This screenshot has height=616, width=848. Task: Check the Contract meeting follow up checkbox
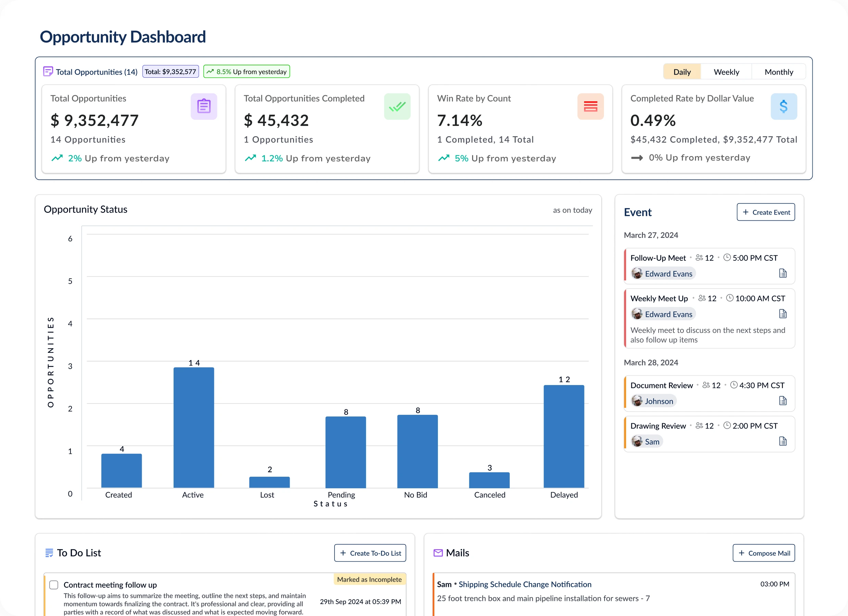tap(54, 585)
